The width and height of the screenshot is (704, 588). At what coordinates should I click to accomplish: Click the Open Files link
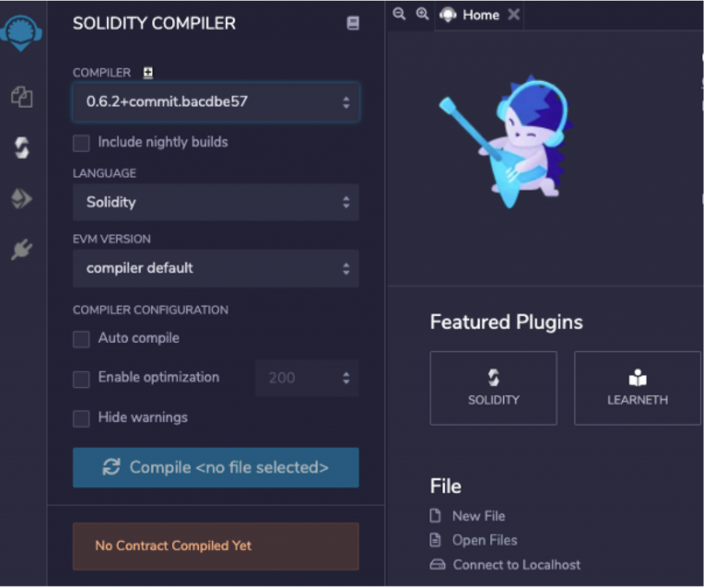pos(485,541)
